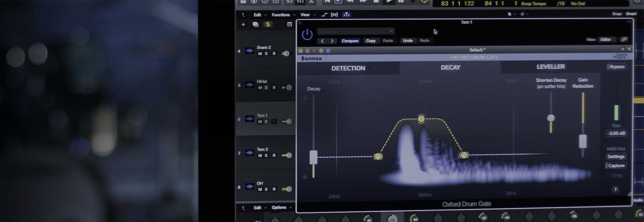Open the Edit menu in tracks area
Image resolution: width=644 pixels, height=222 pixels.
click(260, 15)
